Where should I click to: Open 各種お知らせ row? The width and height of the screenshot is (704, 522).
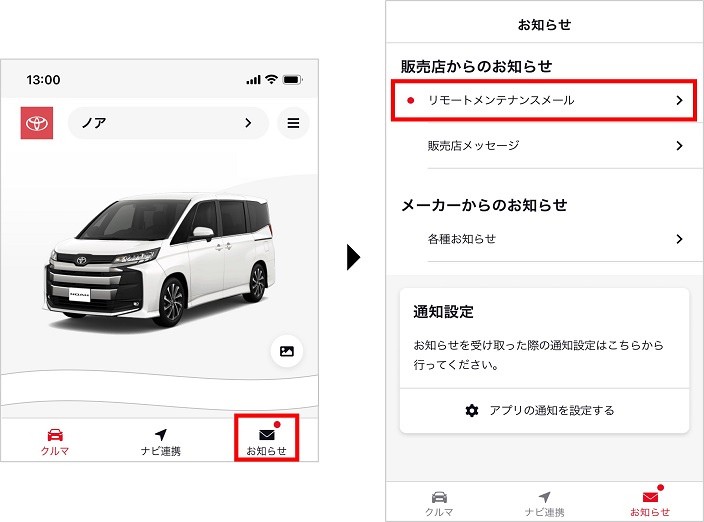(x=544, y=239)
